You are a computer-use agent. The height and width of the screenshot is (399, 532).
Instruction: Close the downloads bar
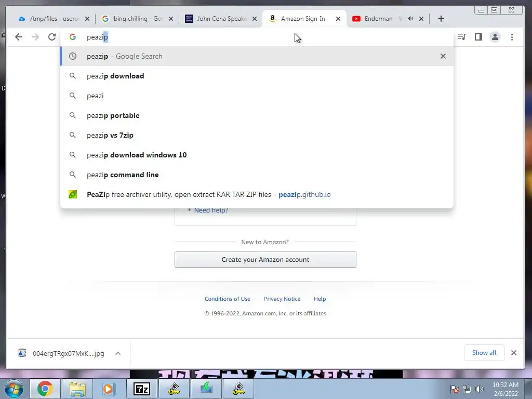514,353
